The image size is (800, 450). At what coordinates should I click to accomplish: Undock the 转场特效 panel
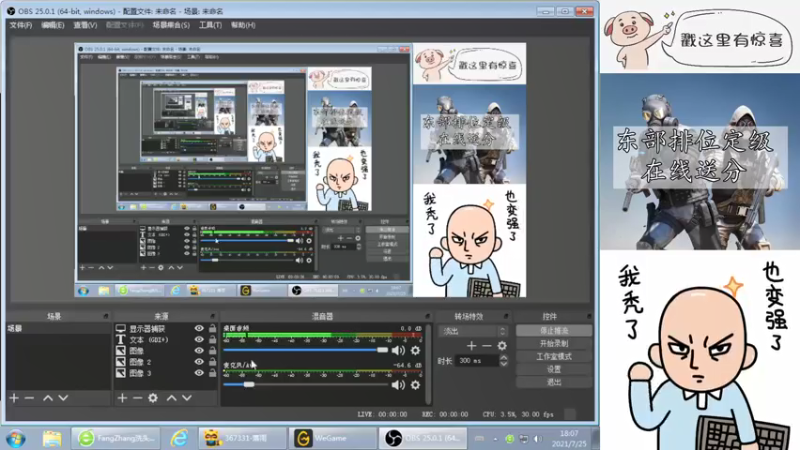pos(506,316)
